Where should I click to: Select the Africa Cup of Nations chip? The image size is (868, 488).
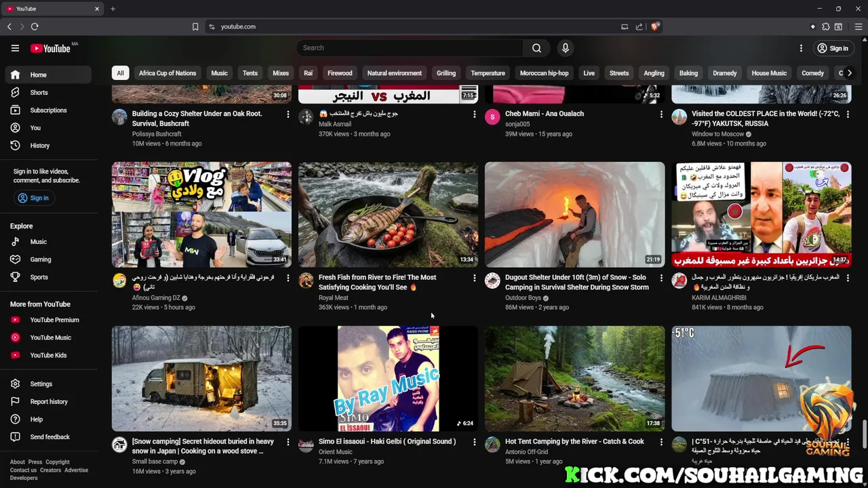(167, 73)
